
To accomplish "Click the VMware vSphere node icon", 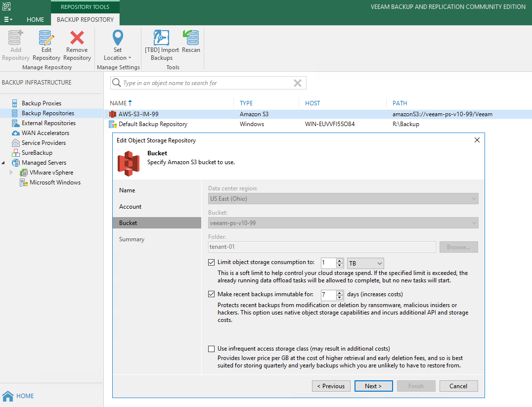I will (x=24, y=173).
